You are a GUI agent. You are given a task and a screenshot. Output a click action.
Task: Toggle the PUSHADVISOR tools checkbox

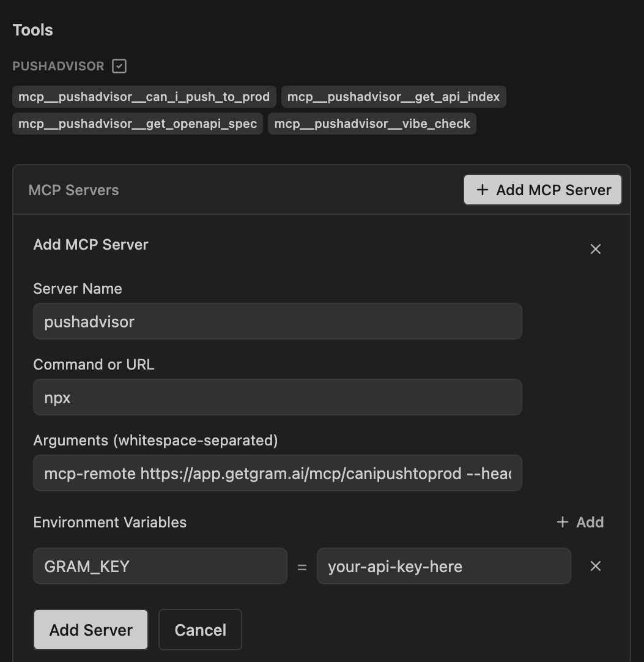(119, 66)
